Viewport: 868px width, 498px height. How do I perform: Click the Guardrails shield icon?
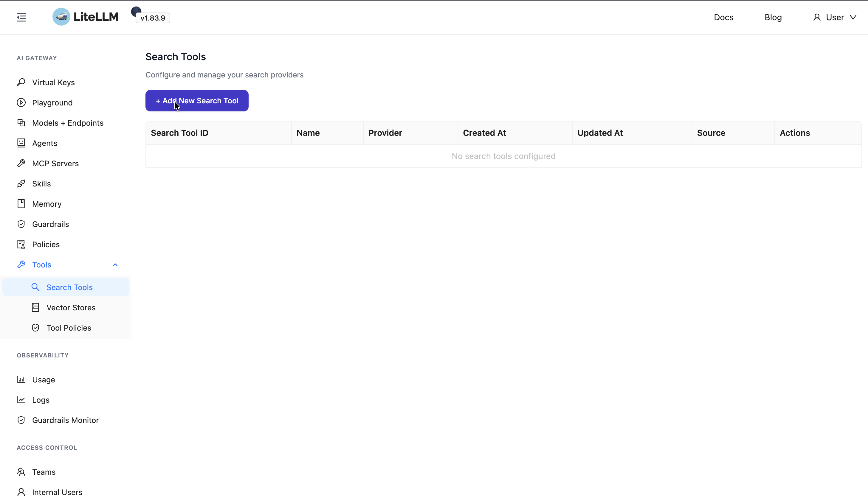coord(21,224)
